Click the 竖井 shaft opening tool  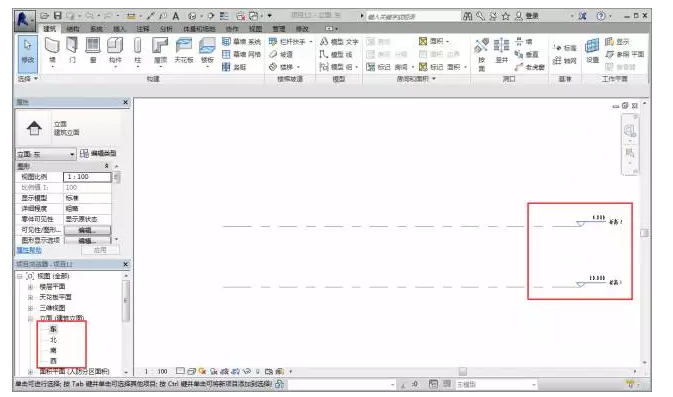(x=501, y=52)
